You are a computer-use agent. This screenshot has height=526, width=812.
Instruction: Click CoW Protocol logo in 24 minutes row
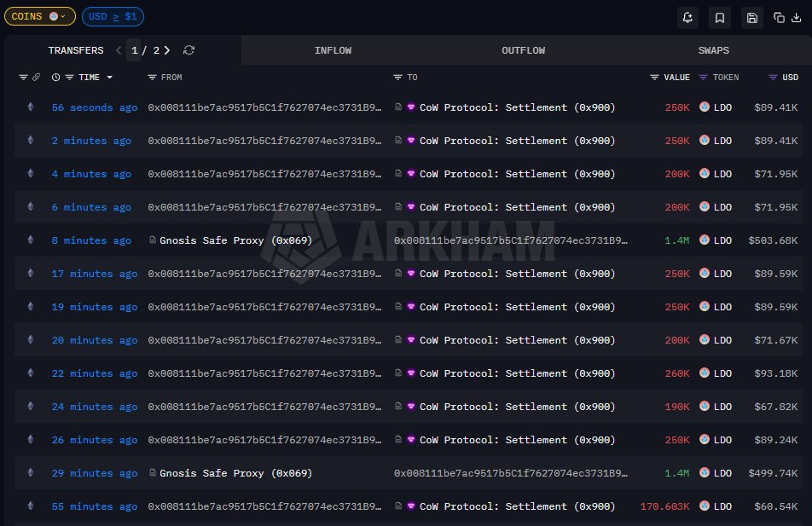(x=410, y=406)
